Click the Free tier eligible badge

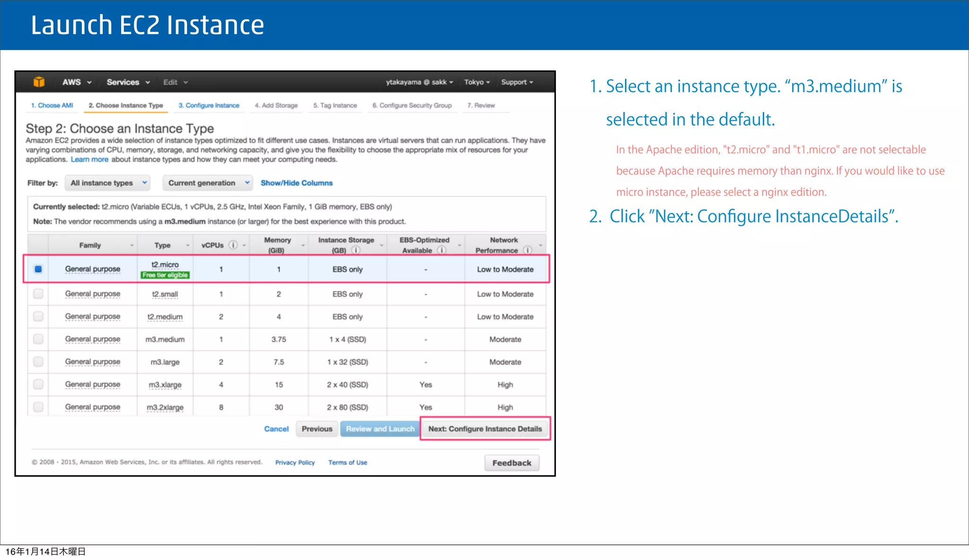tap(165, 275)
